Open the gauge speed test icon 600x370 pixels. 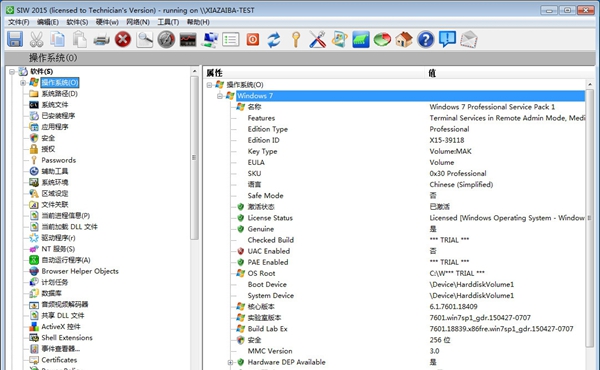point(166,39)
